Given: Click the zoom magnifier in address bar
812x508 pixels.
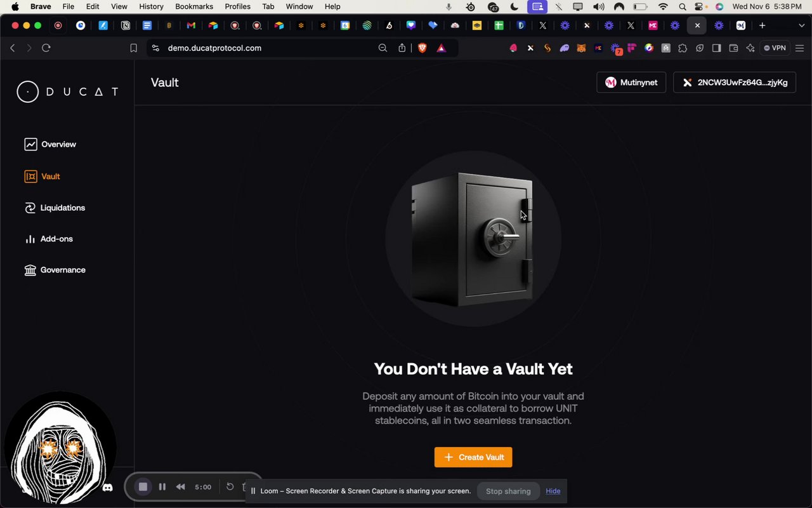Looking at the screenshot, I should point(383,48).
